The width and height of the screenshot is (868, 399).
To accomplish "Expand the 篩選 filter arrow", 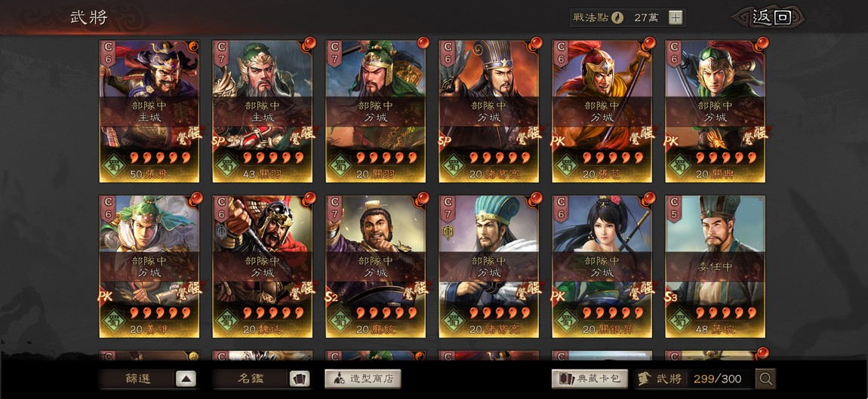I will (186, 379).
